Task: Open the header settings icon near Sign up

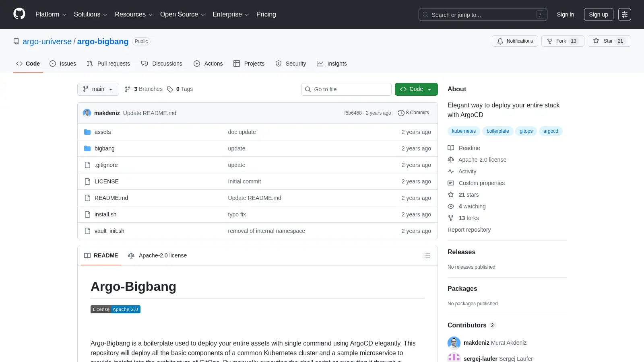Action: coord(625,14)
